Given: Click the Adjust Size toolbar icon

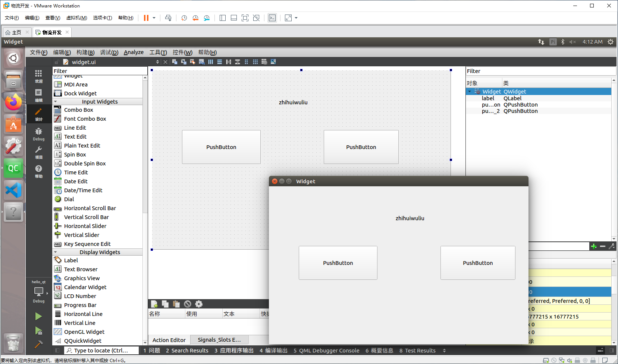Looking at the screenshot, I should [x=273, y=62].
